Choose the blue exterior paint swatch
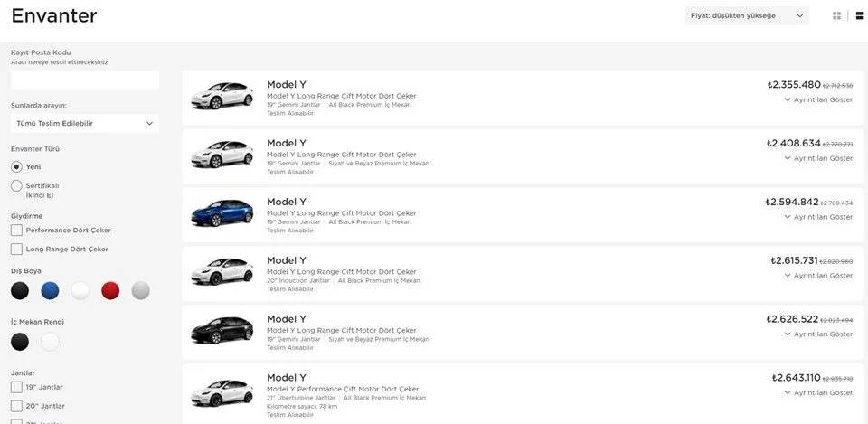The height and width of the screenshot is (424, 868). point(50,290)
